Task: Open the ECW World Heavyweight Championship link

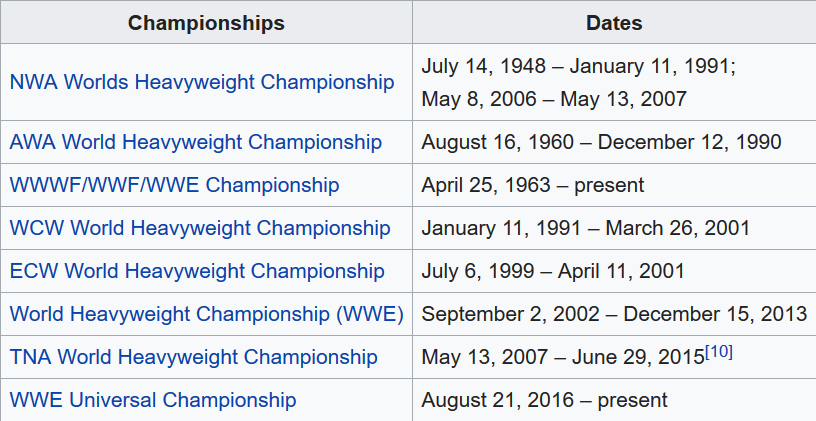Action: 197,271
